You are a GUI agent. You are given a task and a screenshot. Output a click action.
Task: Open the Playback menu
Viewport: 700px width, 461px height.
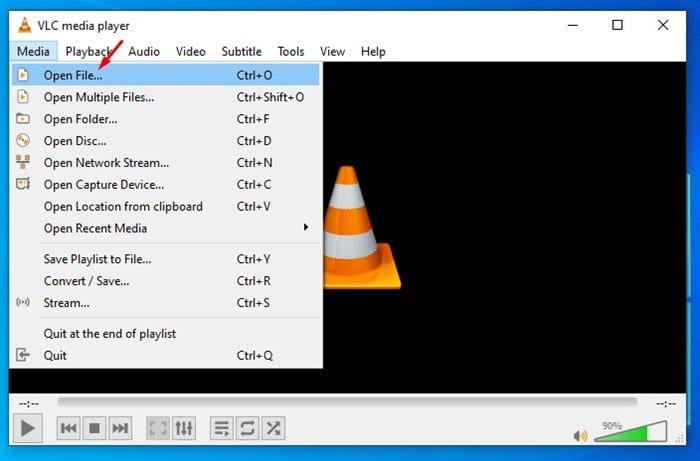tap(91, 51)
